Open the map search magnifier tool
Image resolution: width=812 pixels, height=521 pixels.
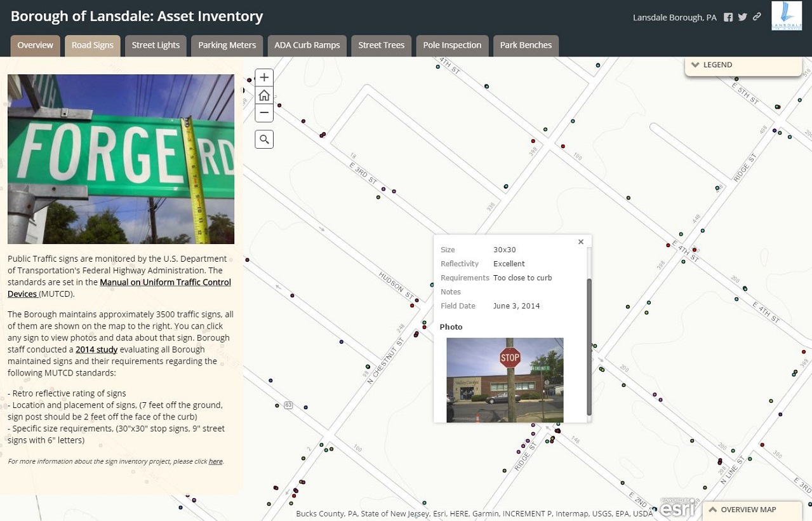263,139
